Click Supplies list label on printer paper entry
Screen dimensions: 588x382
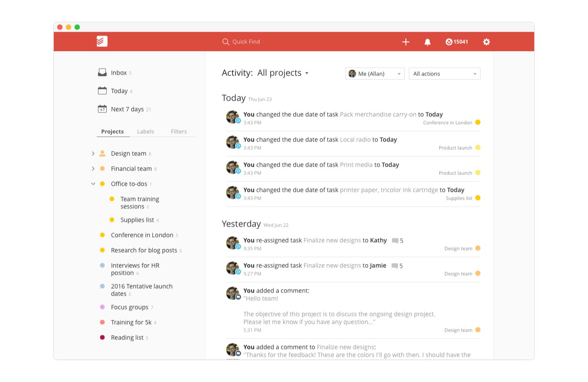click(459, 198)
